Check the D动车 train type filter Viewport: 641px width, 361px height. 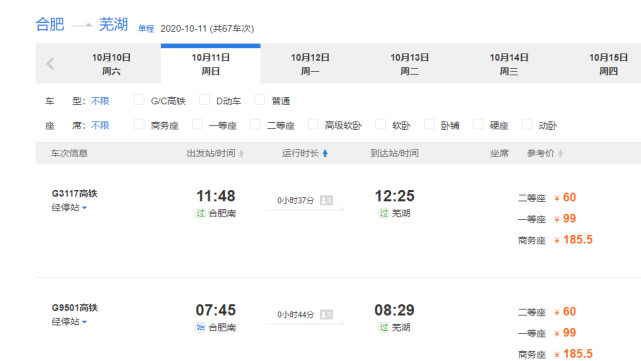tap(204, 100)
